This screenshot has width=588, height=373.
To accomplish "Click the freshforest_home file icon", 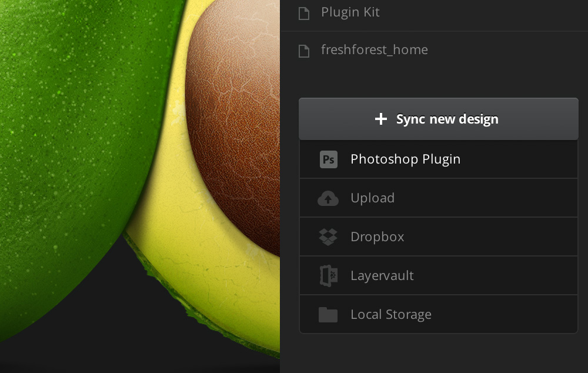I will coord(304,51).
